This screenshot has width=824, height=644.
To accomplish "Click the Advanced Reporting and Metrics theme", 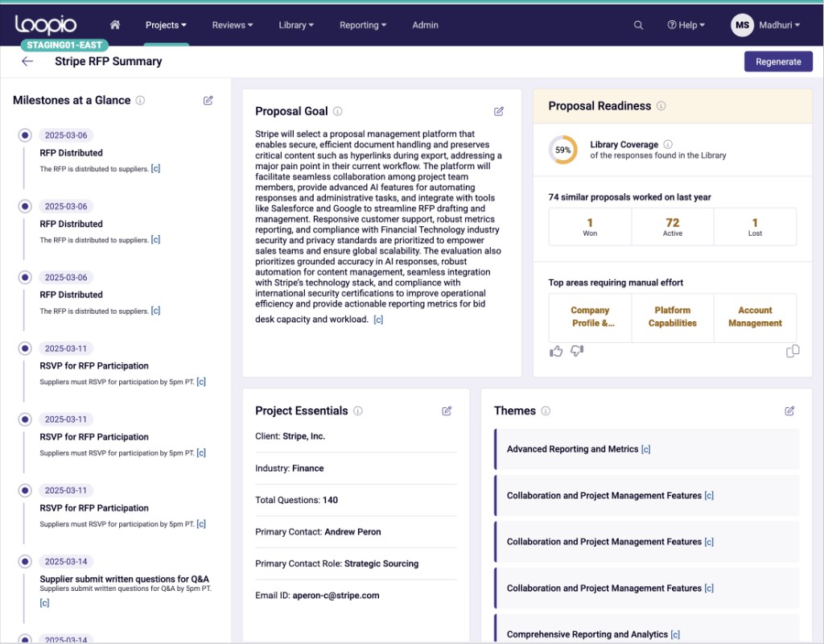I will pyautogui.click(x=646, y=449).
